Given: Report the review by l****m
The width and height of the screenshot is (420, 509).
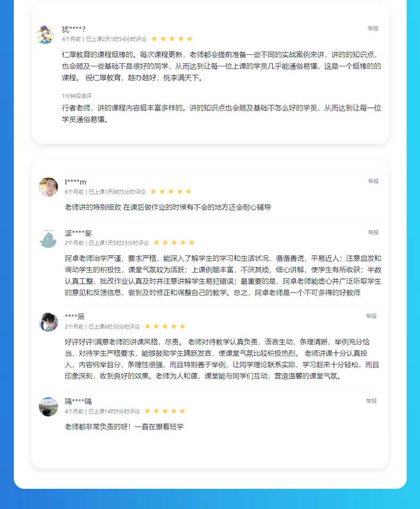Looking at the screenshot, I should click(x=373, y=181).
